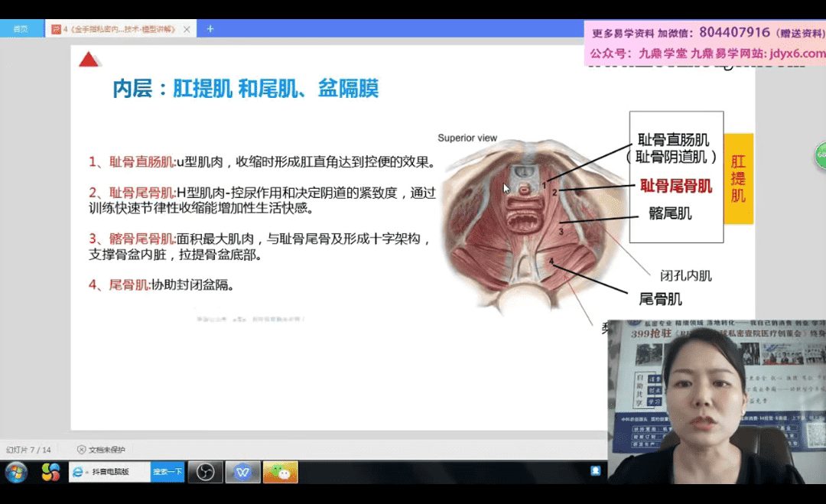Click the green floating circle at right edge
This screenshot has height=504, width=826.
pos(820,155)
